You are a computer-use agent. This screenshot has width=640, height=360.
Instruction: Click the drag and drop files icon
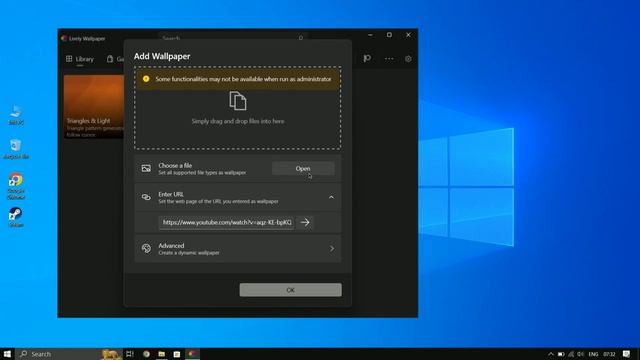[238, 101]
